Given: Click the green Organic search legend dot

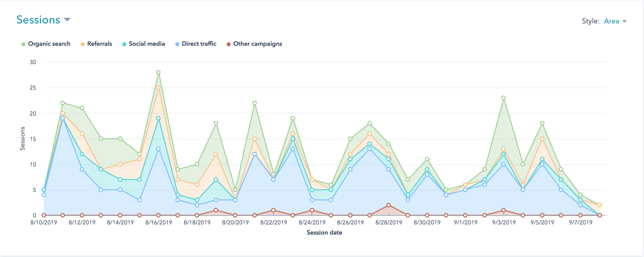Looking at the screenshot, I should click(x=23, y=44).
